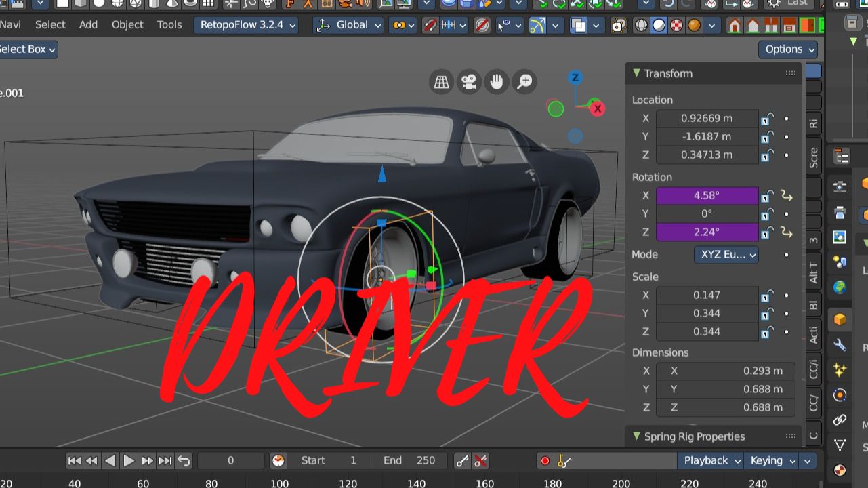This screenshot has height=488, width=868.
Task: Click the pan view hand icon
Action: point(497,82)
